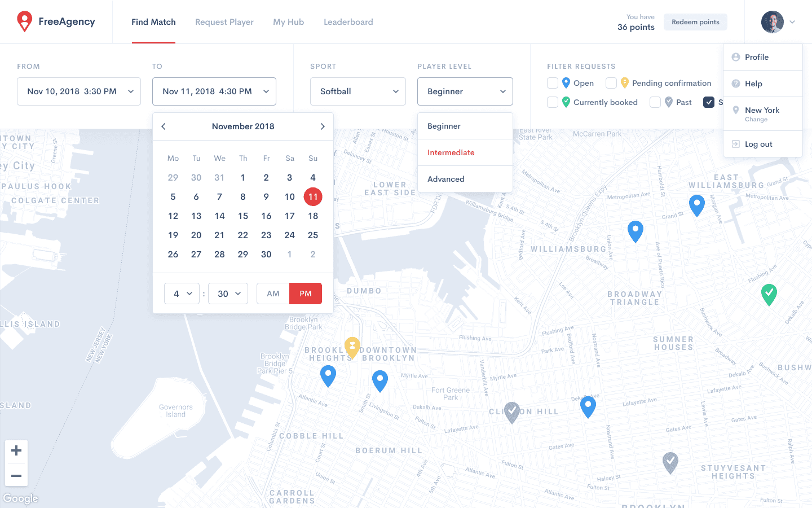This screenshot has height=508, width=812.
Task: Select the green booked pin on map
Action: (x=769, y=294)
